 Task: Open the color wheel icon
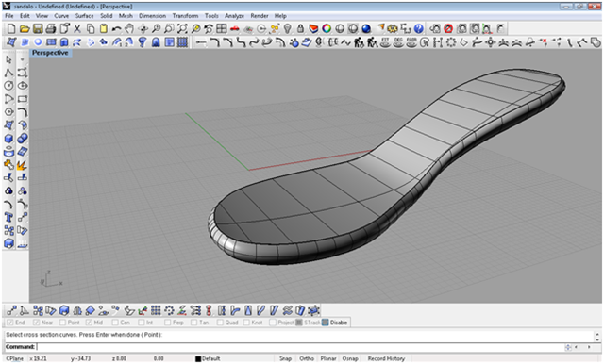[x=327, y=28]
